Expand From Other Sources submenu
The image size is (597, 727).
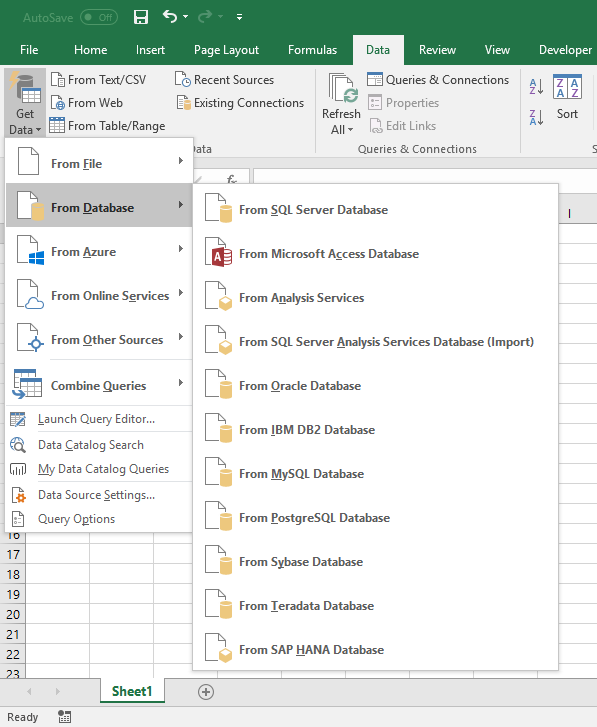click(x=99, y=338)
